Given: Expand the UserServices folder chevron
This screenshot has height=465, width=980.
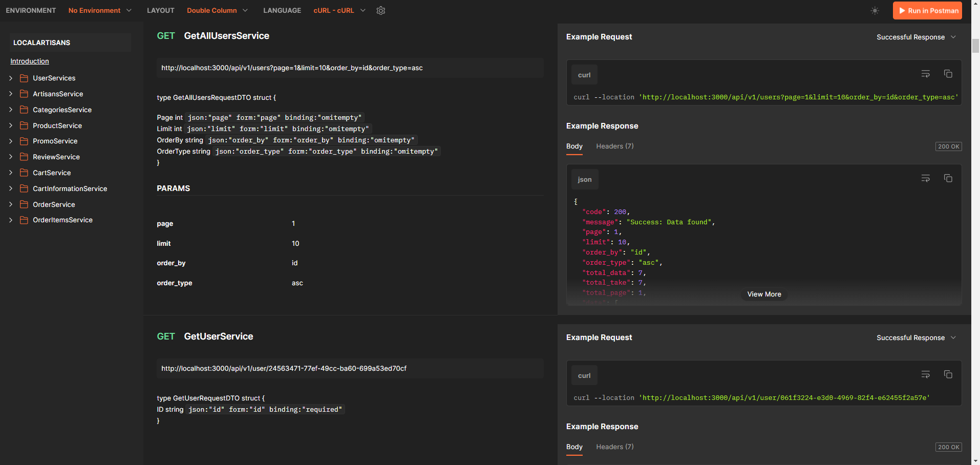Looking at the screenshot, I should pyautogui.click(x=11, y=78).
